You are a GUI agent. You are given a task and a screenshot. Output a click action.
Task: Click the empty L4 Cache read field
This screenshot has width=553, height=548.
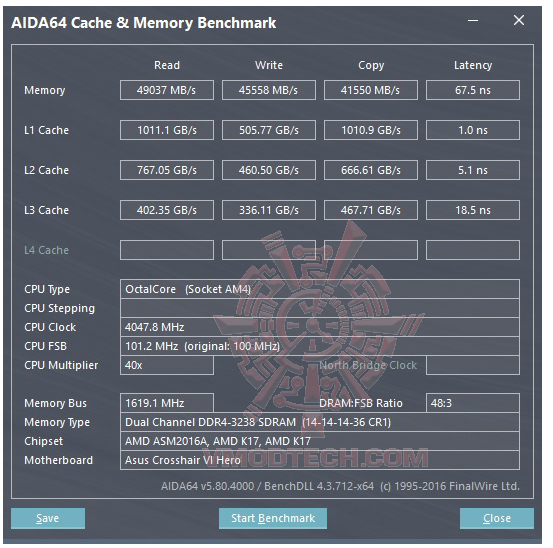click(166, 250)
